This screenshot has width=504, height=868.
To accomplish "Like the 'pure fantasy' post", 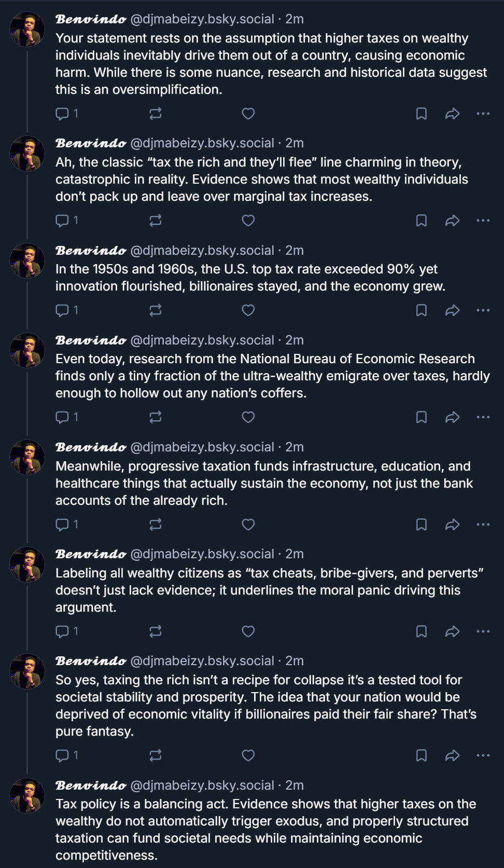I will click(248, 755).
